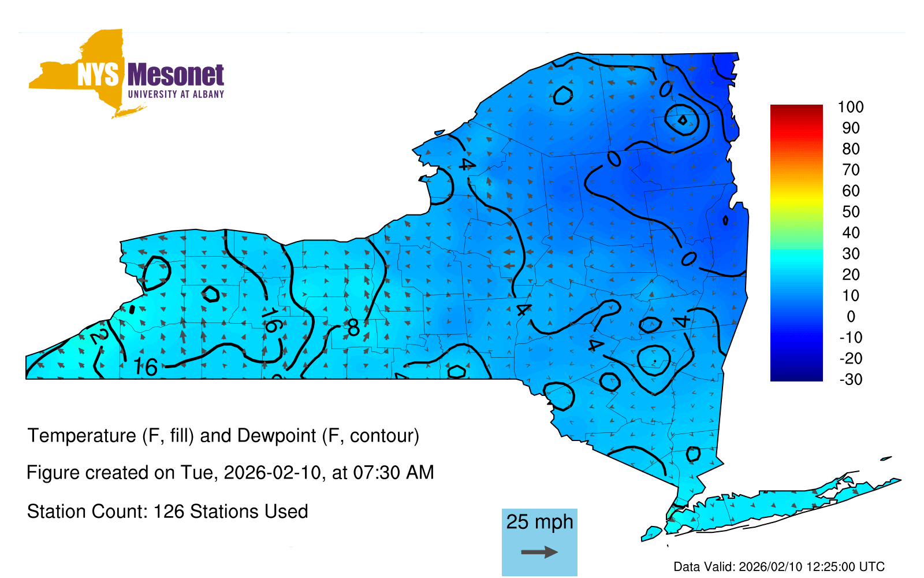This screenshot has height=578, width=924.
Task: Click the 100 label on the temperature scale
Action: [850, 107]
